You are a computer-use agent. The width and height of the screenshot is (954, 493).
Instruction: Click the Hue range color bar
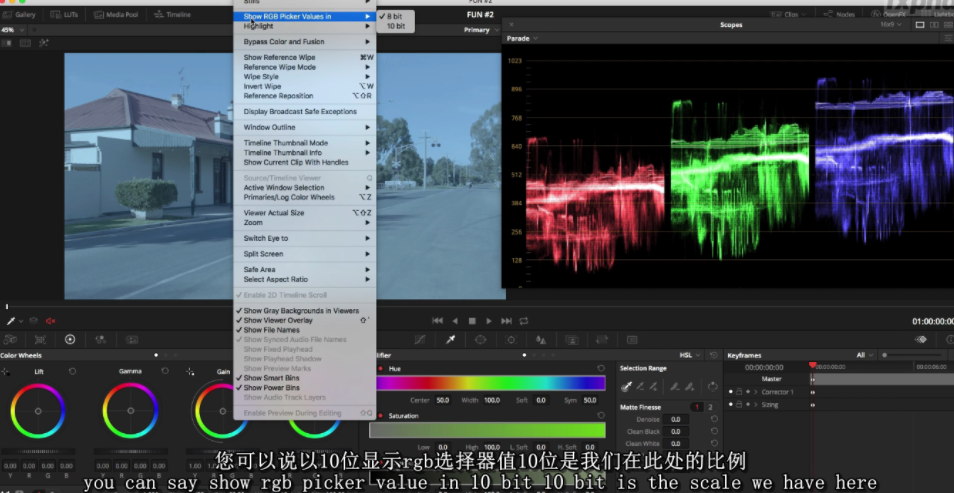pos(489,383)
